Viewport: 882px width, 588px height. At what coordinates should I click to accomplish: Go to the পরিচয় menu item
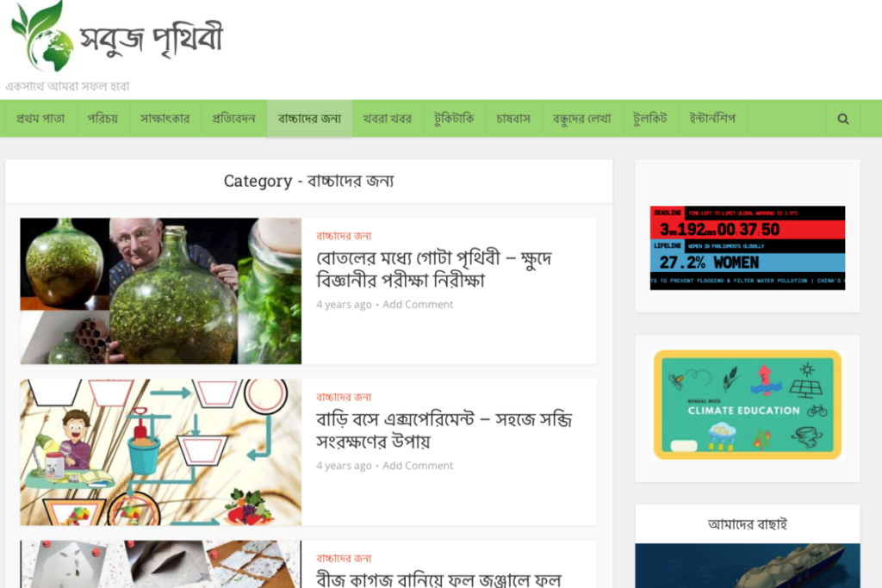point(102,119)
